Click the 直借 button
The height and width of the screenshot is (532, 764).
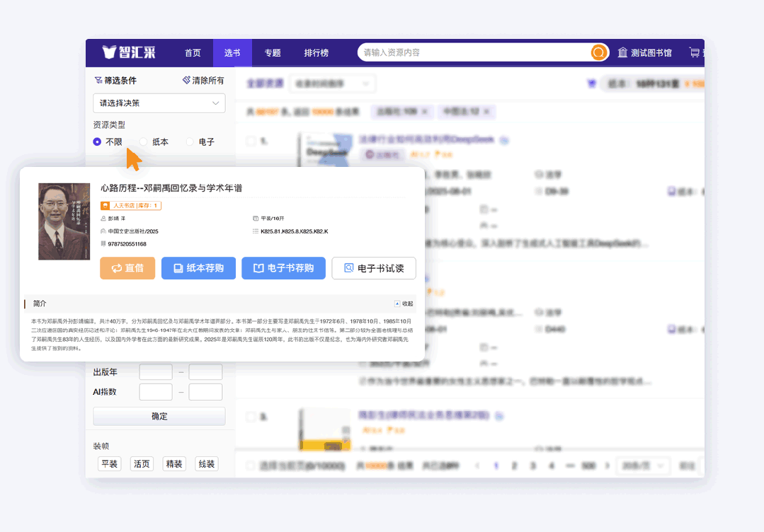(127, 268)
